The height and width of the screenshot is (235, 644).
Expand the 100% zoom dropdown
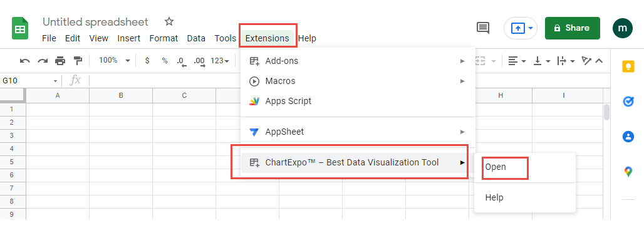[115, 60]
